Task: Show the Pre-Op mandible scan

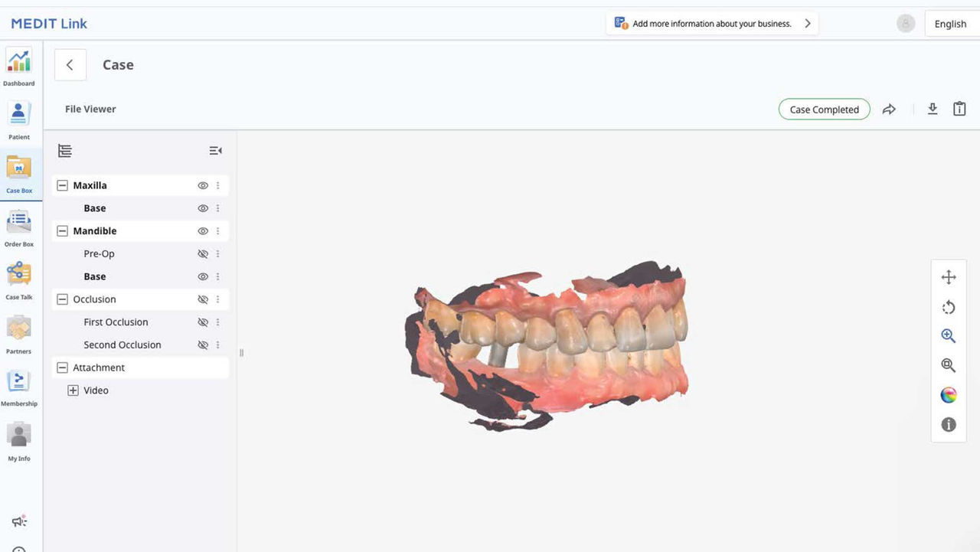Action: coord(203,254)
